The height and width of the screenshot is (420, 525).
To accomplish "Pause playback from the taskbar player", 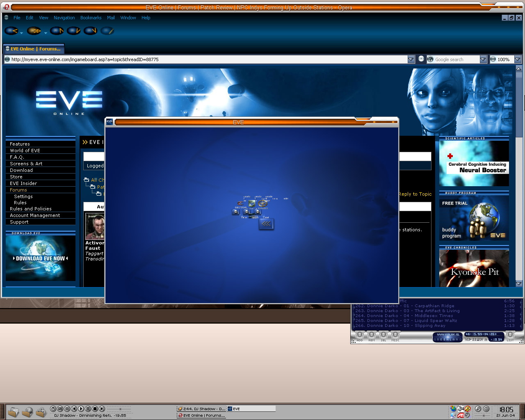I will coord(88,409).
